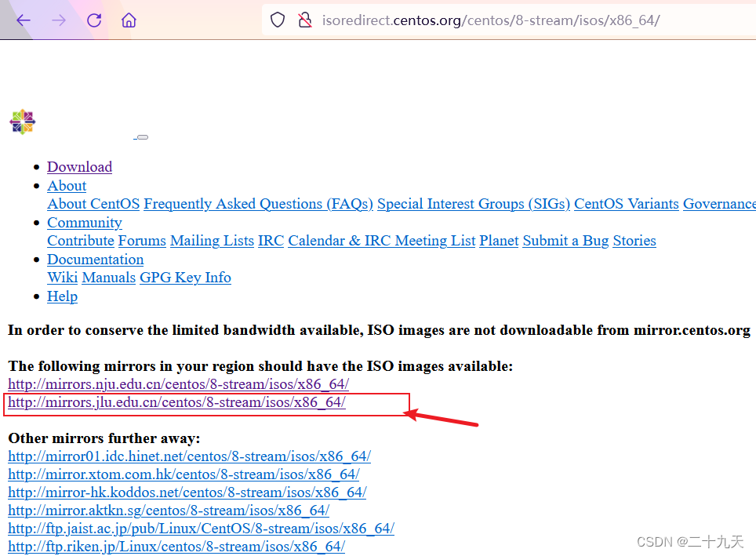The image size is (756, 556).
Task: Open the mirrors.jlu.edu.cn mirror link
Action: coord(176,402)
